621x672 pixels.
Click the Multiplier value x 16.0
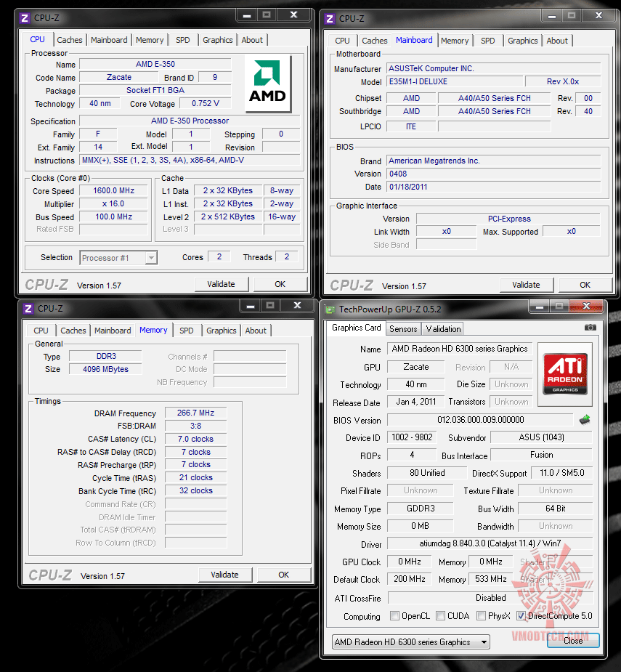113,203
